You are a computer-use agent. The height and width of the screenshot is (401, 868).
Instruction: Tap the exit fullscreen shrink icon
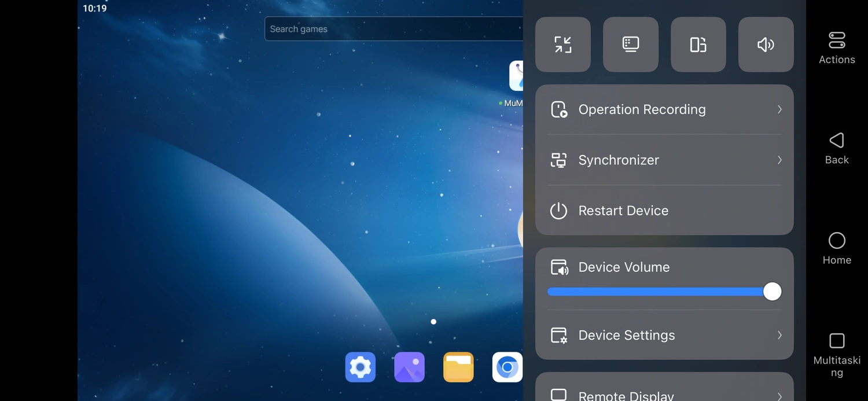(563, 45)
